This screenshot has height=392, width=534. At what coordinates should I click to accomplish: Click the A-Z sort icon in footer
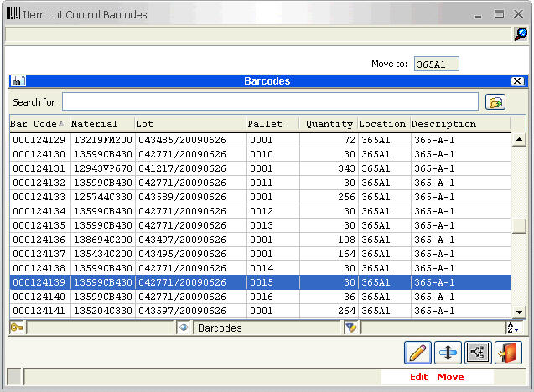[512, 328]
